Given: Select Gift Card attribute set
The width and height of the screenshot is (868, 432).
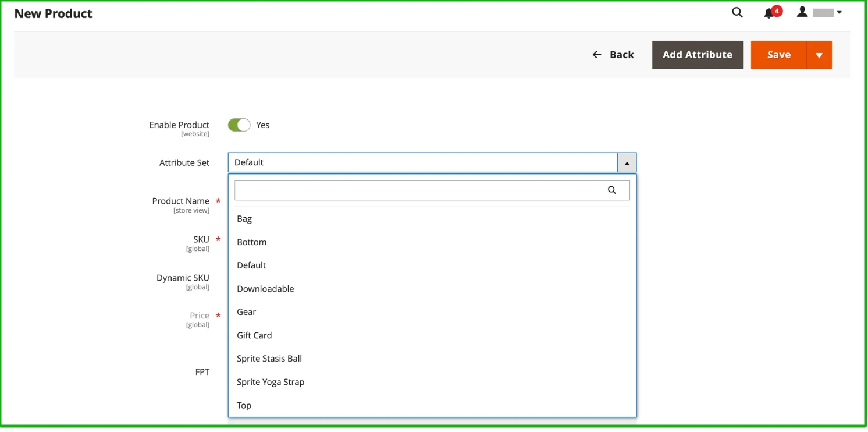Looking at the screenshot, I should click(254, 335).
